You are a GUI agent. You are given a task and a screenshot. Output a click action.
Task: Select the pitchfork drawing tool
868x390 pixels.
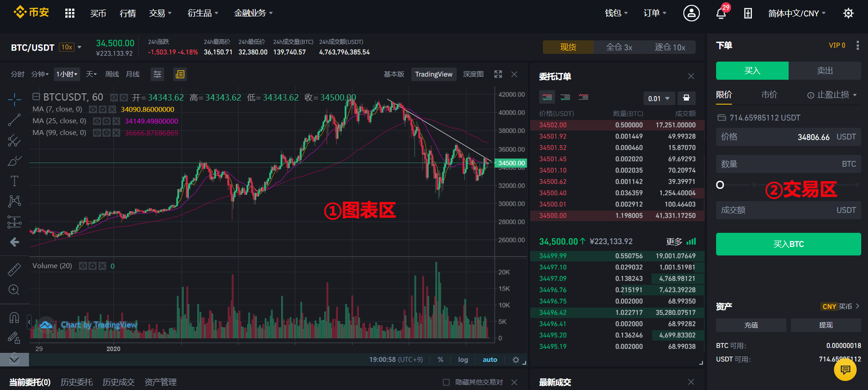pyautogui.click(x=15, y=140)
